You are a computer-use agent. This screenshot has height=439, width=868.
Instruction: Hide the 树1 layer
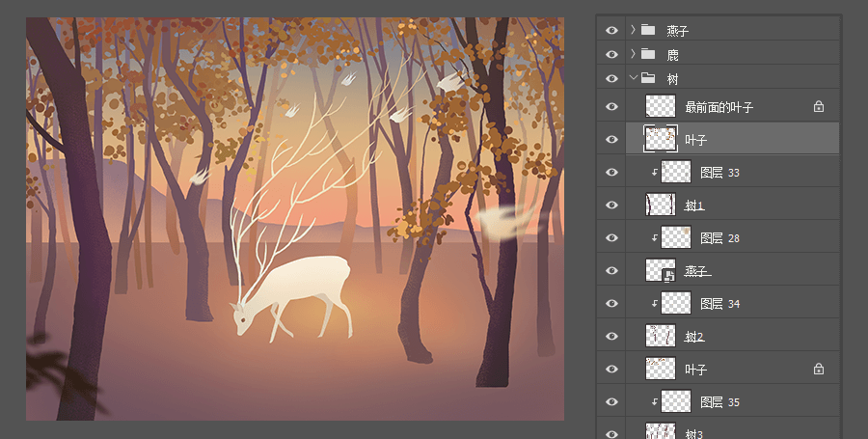pos(611,205)
